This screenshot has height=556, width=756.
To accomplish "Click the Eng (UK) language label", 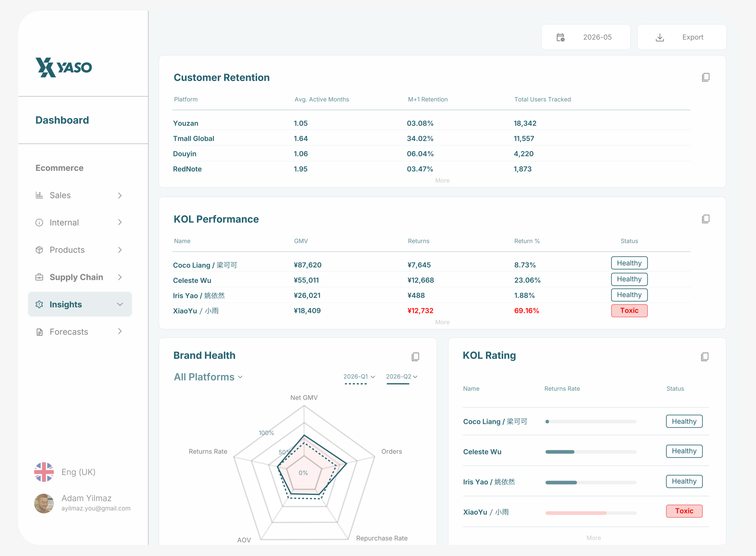I will pyautogui.click(x=78, y=472).
